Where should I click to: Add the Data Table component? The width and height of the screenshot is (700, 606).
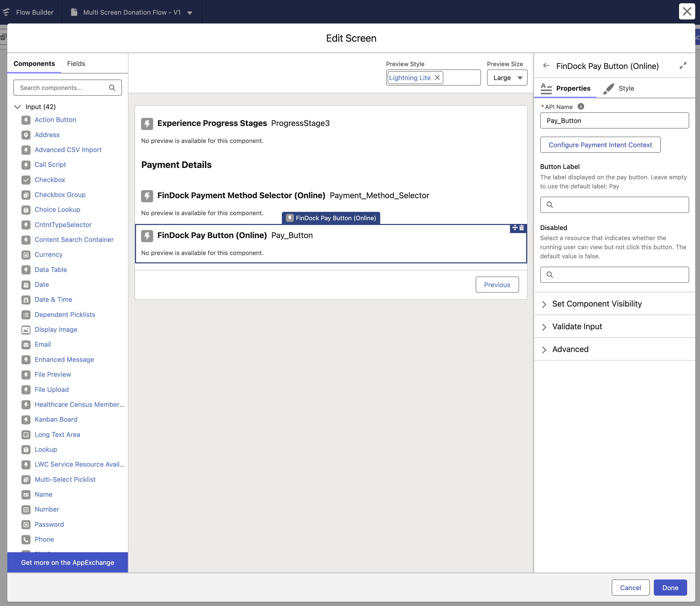click(x=51, y=270)
